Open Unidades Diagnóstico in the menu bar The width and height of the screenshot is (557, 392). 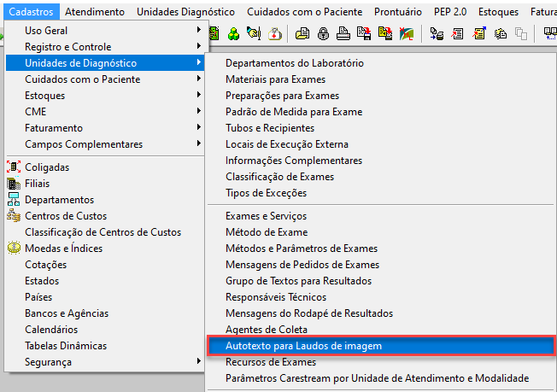[x=185, y=12]
